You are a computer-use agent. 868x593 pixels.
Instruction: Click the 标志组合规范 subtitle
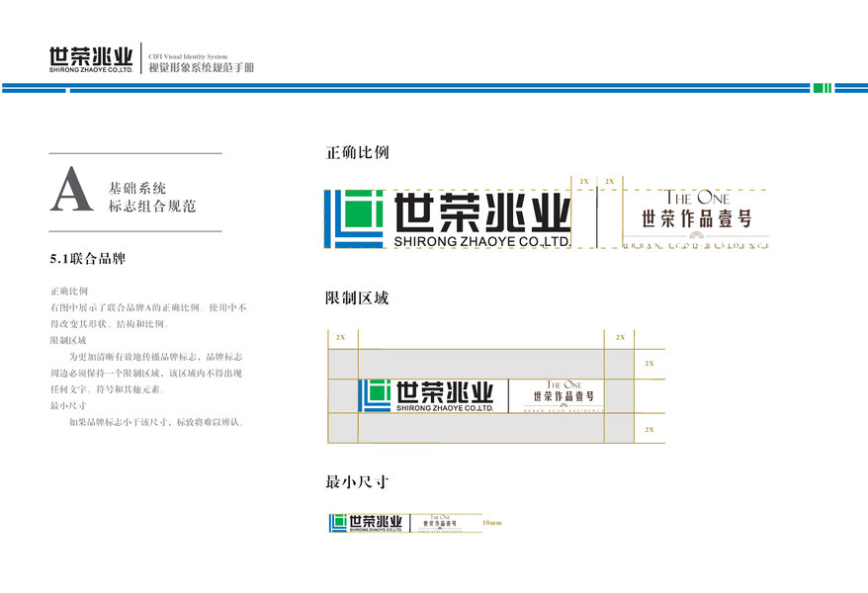pyautogui.click(x=152, y=207)
